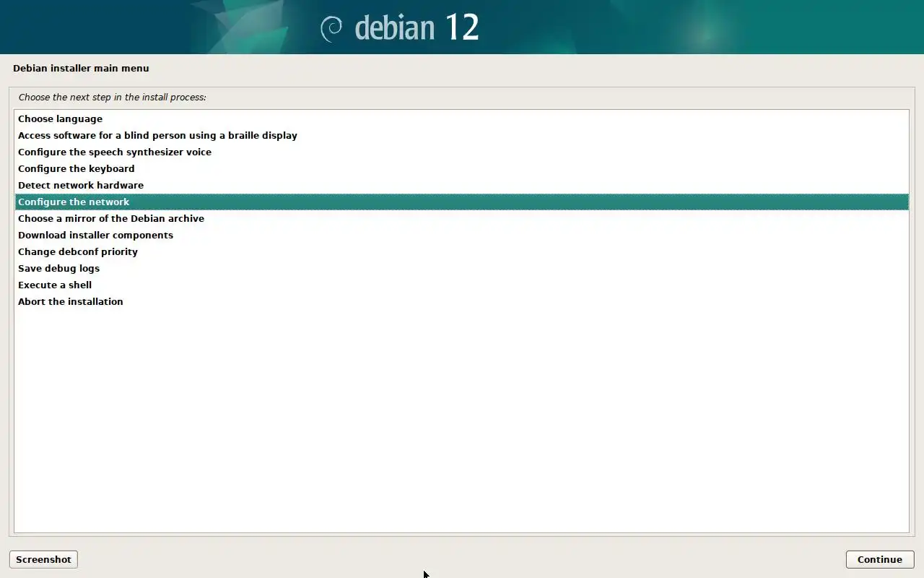Select Change debconf priority
924x578 pixels.
(x=462, y=251)
